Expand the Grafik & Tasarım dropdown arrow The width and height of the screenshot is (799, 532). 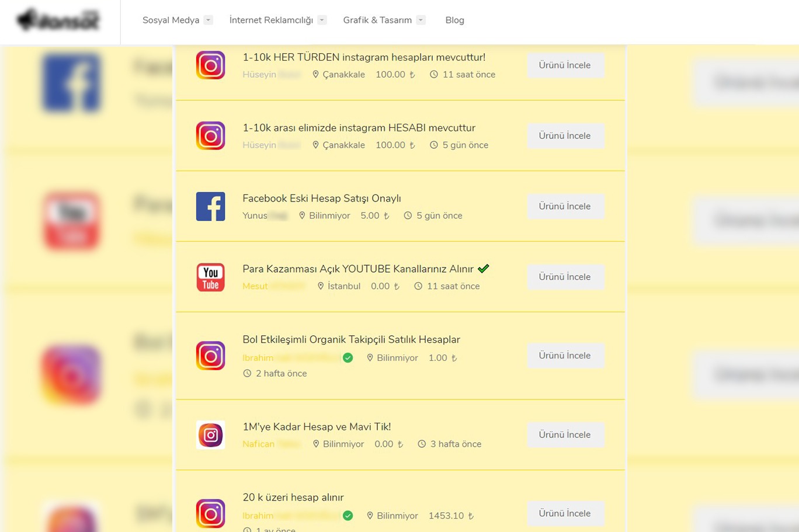pyautogui.click(x=421, y=20)
